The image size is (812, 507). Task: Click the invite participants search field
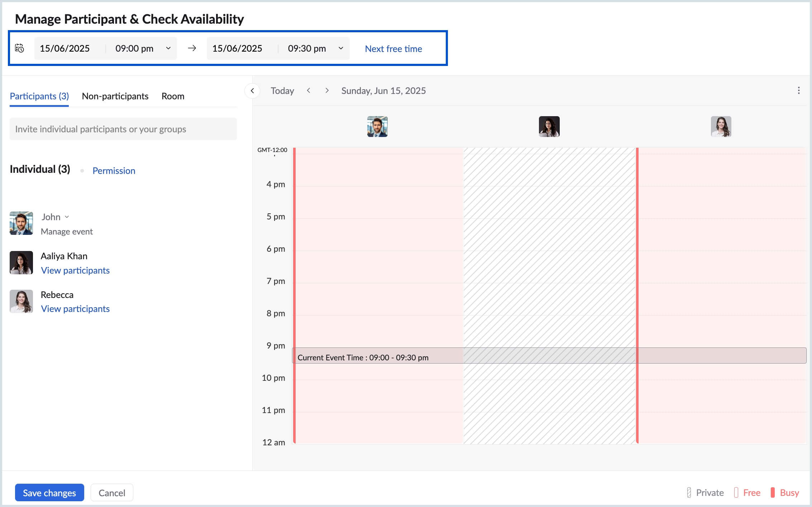tap(123, 129)
